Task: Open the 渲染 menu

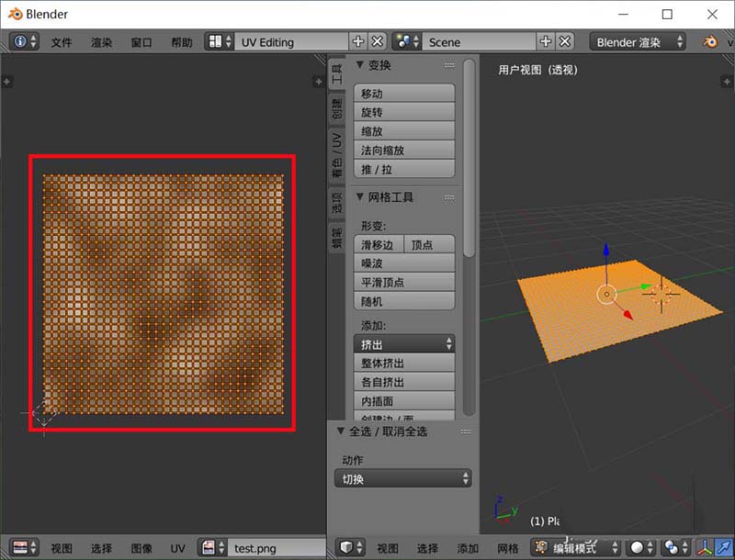Action: [101, 42]
